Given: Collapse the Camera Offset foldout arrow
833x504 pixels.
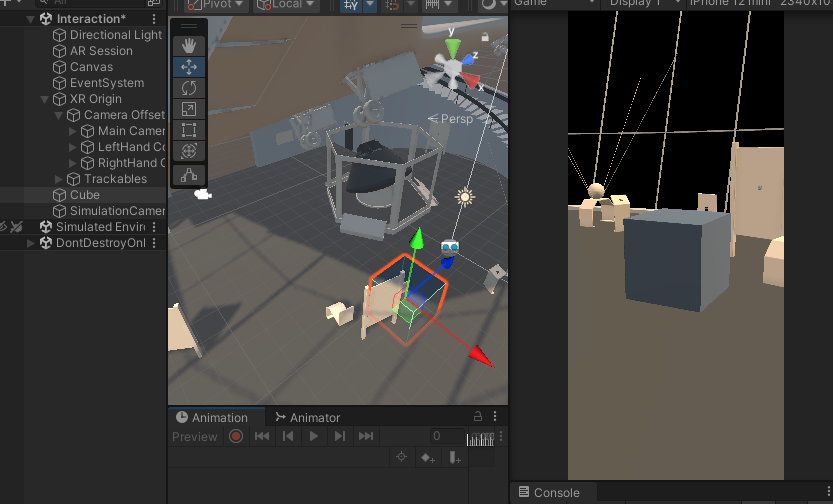Looking at the screenshot, I should (59, 115).
